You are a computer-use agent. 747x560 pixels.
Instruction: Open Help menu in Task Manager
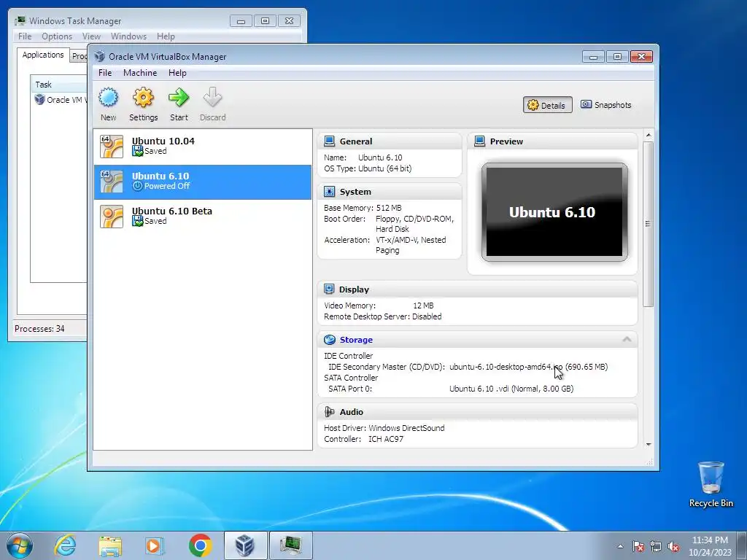[166, 36]
